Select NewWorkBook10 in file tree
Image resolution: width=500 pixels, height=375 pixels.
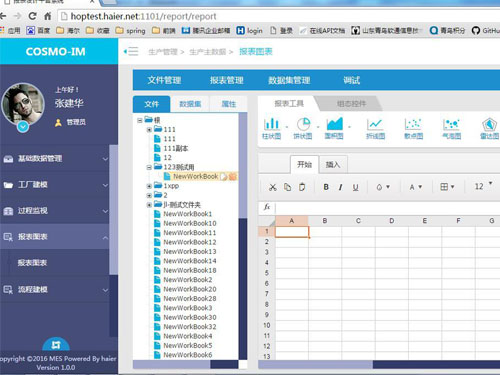(x=190, y=223)
